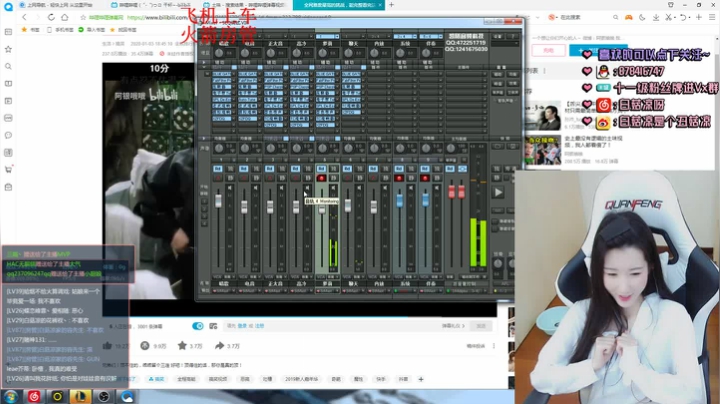
Task: Toggle monitoring speaker on mixer channel 4
Action: point(308,188)
